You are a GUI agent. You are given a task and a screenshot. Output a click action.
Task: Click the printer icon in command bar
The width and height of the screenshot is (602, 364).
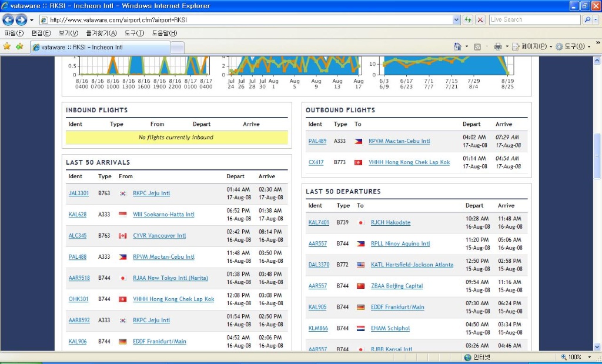click(x=497, y=46)
